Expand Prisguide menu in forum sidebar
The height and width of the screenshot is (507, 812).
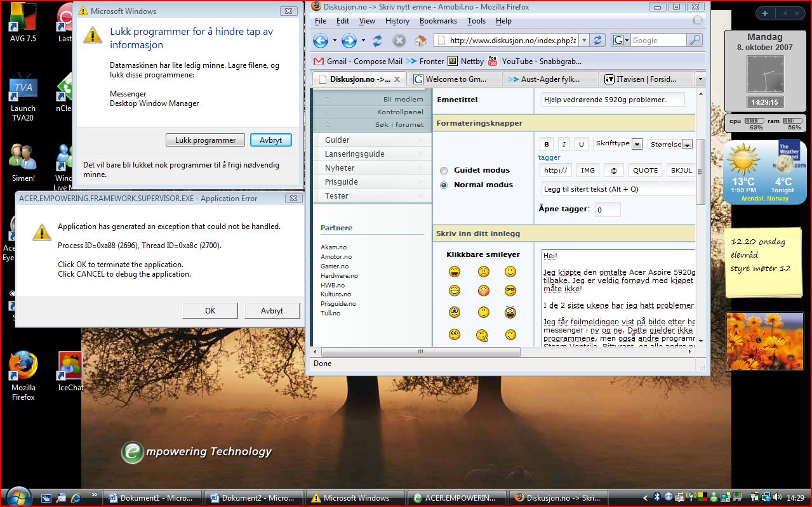(373, 181)
